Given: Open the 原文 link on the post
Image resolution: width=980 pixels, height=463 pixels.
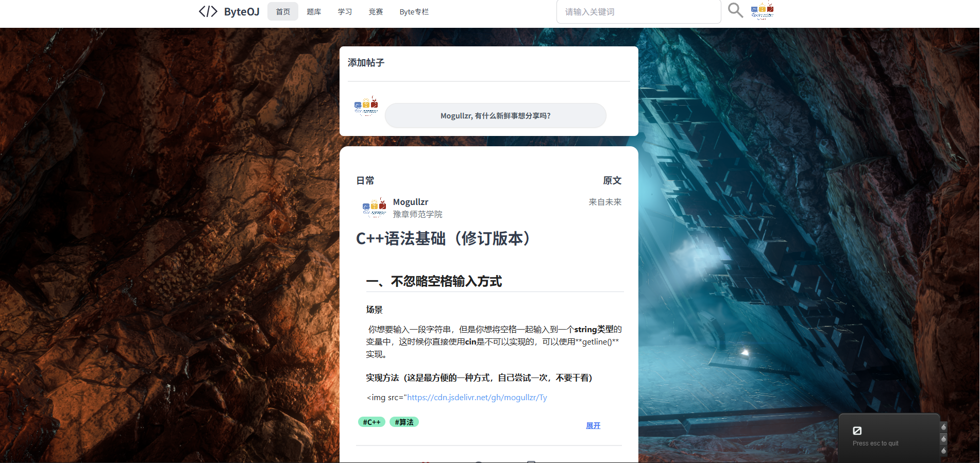Looking at the screenshot, I should (612, 180).
